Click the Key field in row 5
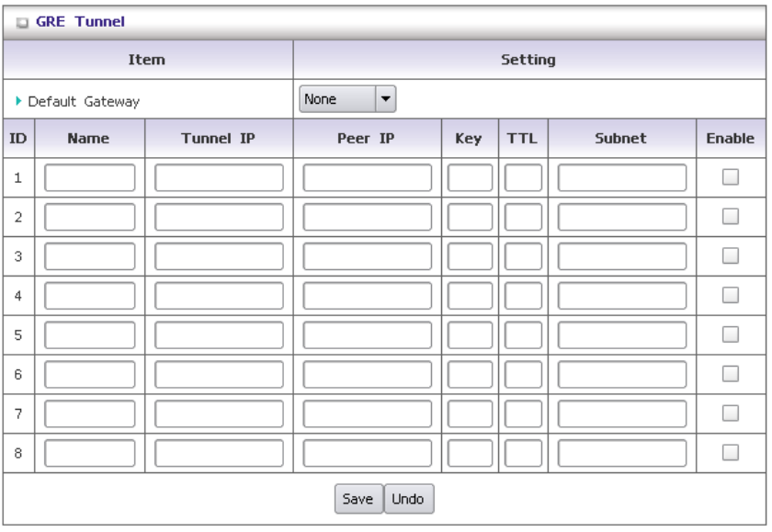 tap(470, 335)
